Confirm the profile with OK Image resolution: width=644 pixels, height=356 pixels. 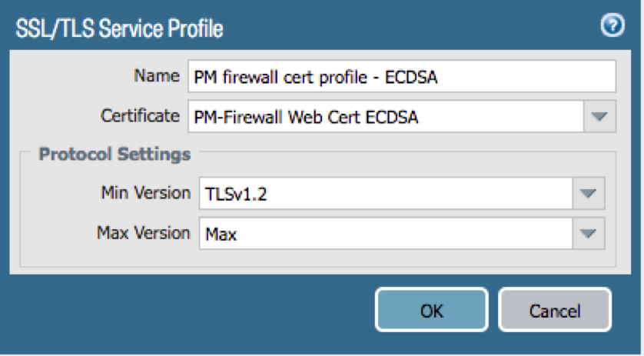(431, 310)
